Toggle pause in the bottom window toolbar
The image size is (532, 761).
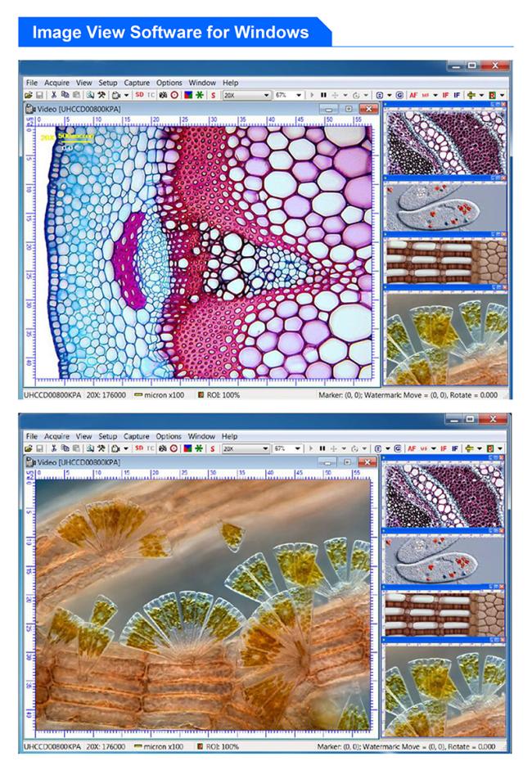322,449
